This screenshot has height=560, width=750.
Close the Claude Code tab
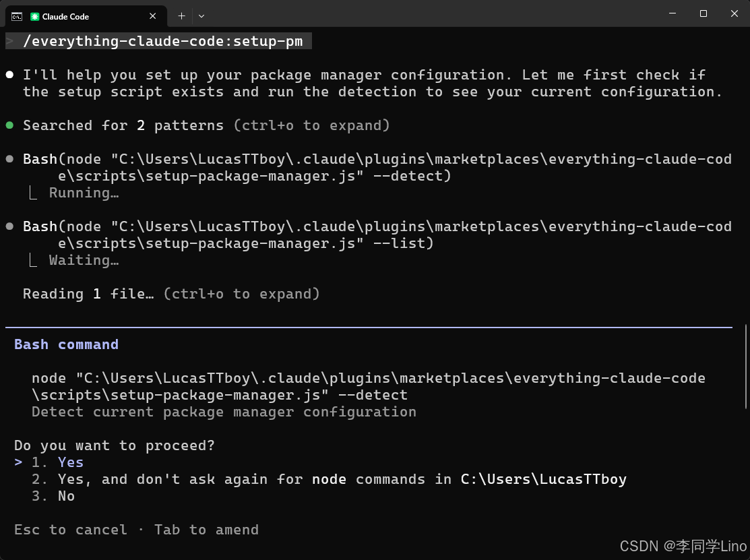coord(152,16)
